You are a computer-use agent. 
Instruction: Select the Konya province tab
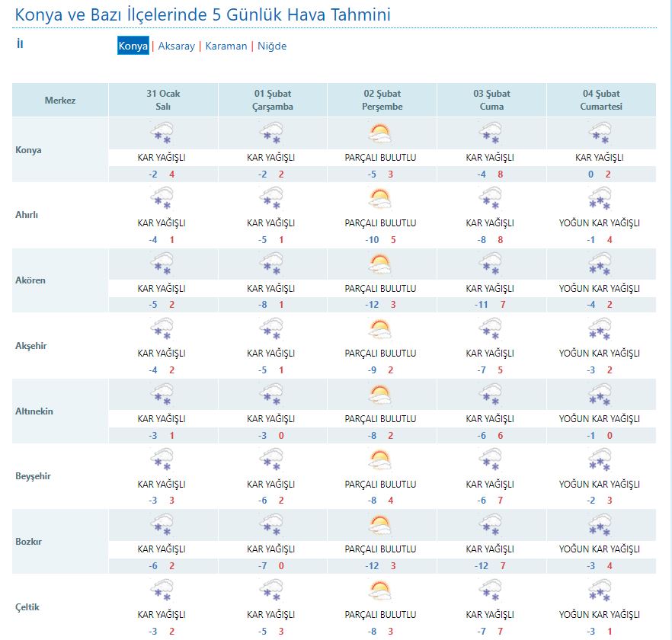pos(133,46)
